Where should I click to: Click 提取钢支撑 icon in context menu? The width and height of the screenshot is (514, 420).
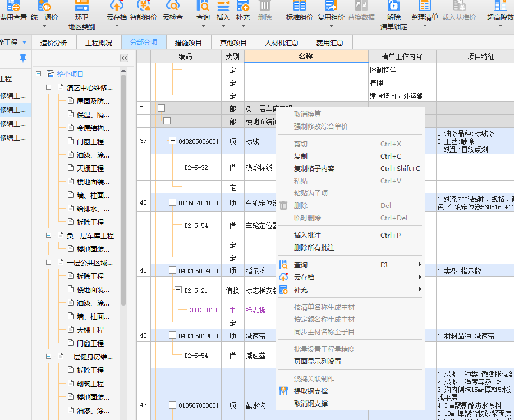point(283,391)
